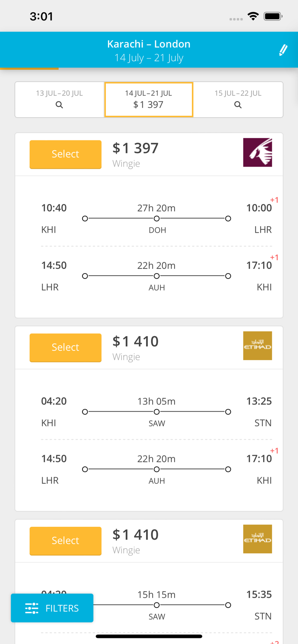Switch to 15 JUL–22 JUL date tab

click(x=238, y=99)
